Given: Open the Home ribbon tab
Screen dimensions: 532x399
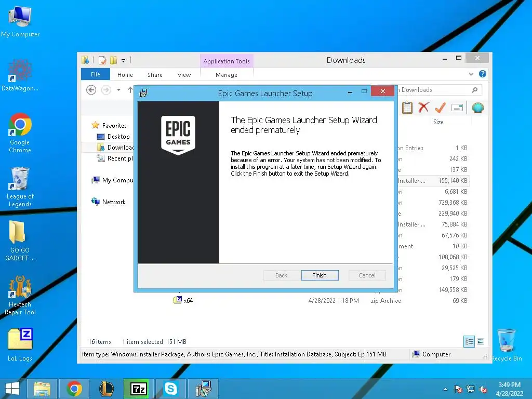Looking at the screenshot, I should [125, 75].
